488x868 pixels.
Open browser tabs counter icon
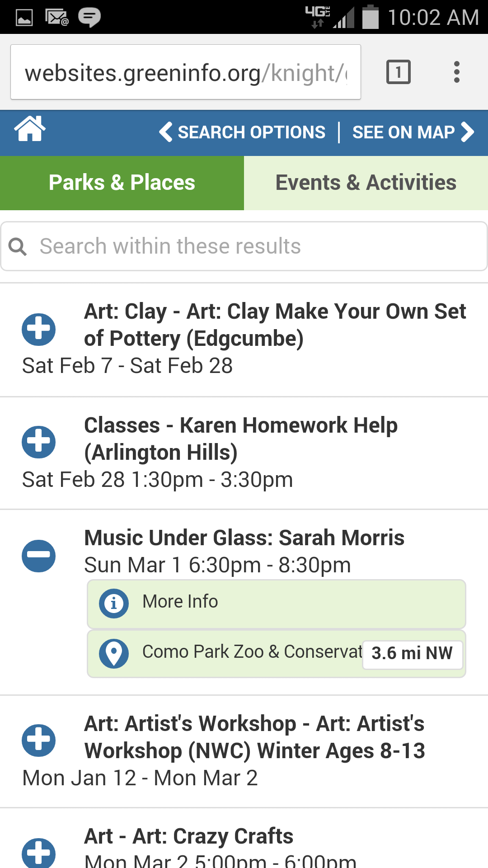click(x=398, y=72)
